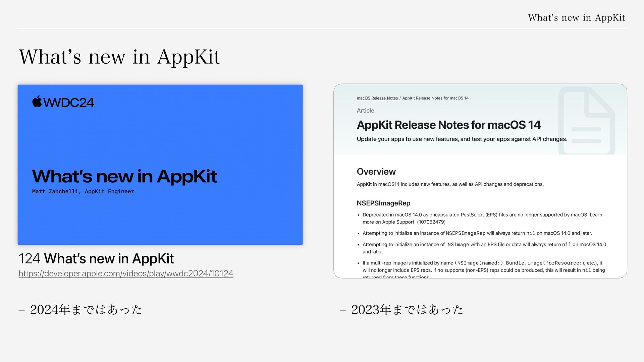Click the header label in top-right corner
The height and width of the screenshot is (362, 644).
click(x=577, y=17)
